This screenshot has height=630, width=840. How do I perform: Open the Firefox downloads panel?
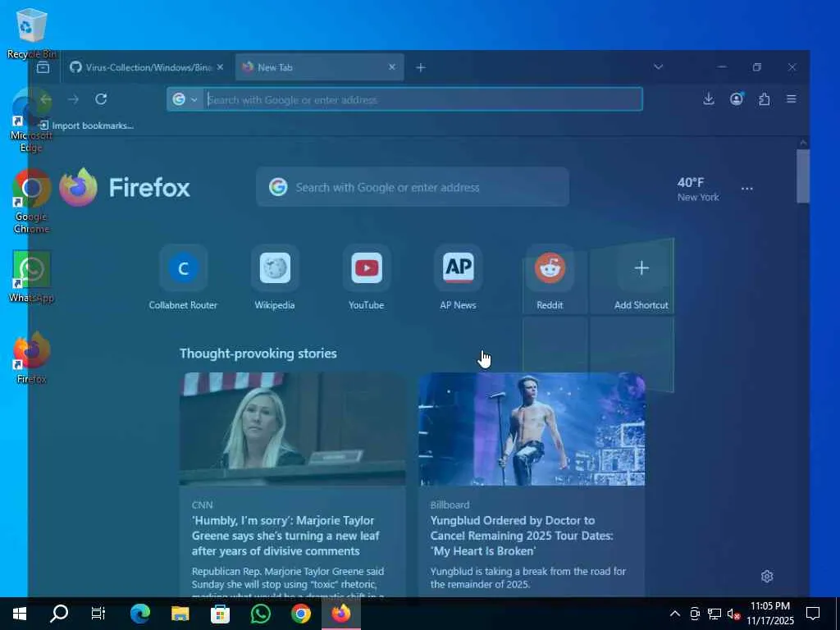click(708, 99)
